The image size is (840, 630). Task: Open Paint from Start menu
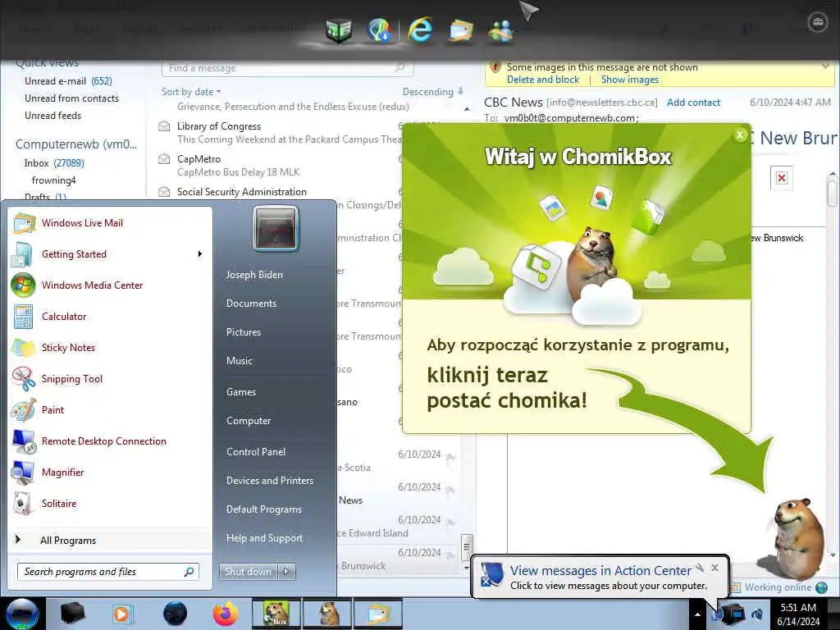(52, 410)
